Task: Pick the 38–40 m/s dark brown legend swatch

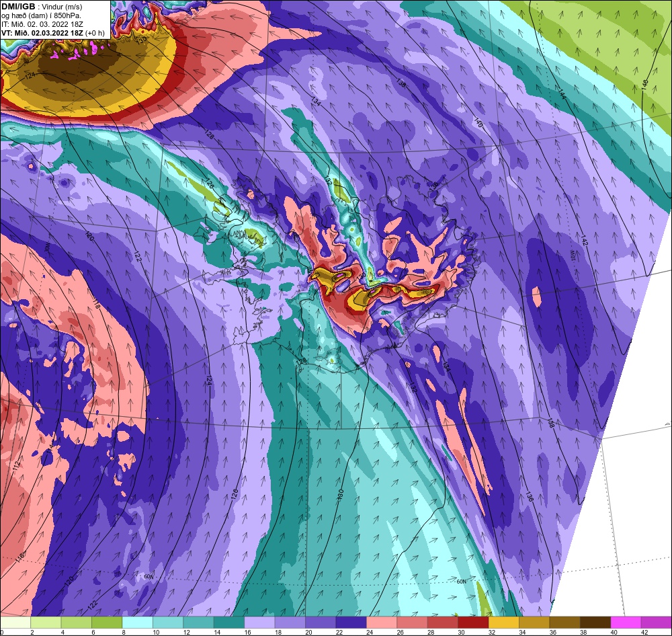Action: tap(595, 622)
